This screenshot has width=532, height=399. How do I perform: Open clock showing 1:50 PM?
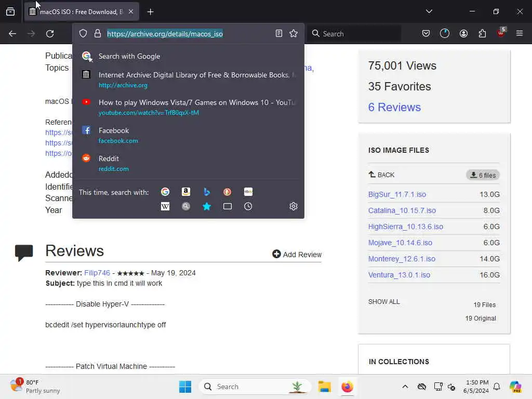[476, 387]
